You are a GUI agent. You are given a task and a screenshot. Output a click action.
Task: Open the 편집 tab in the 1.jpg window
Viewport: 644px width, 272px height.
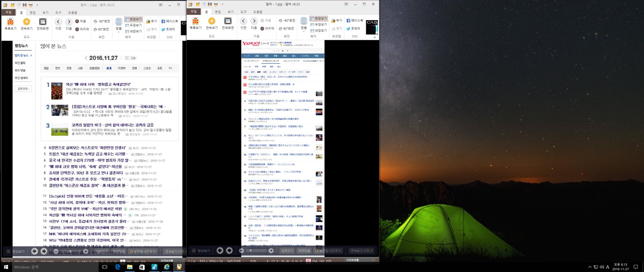pos(218,12)
